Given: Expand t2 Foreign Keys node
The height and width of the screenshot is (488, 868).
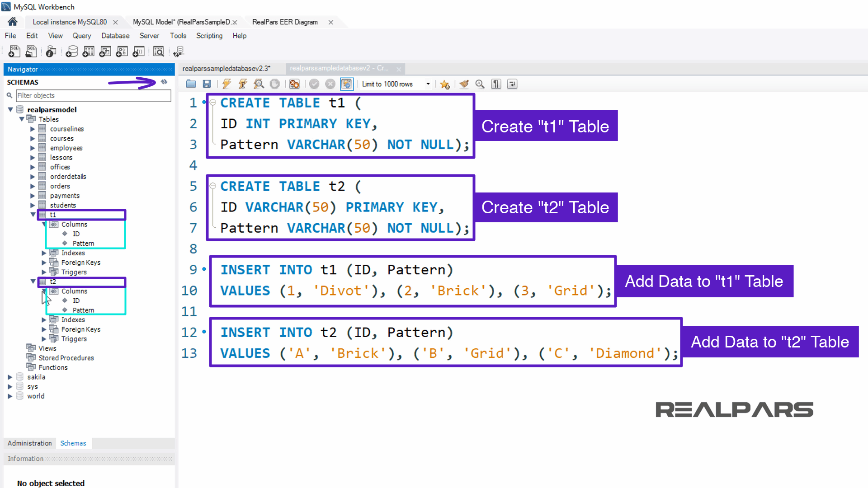Looking at the screenshot, I should point(44,329).
